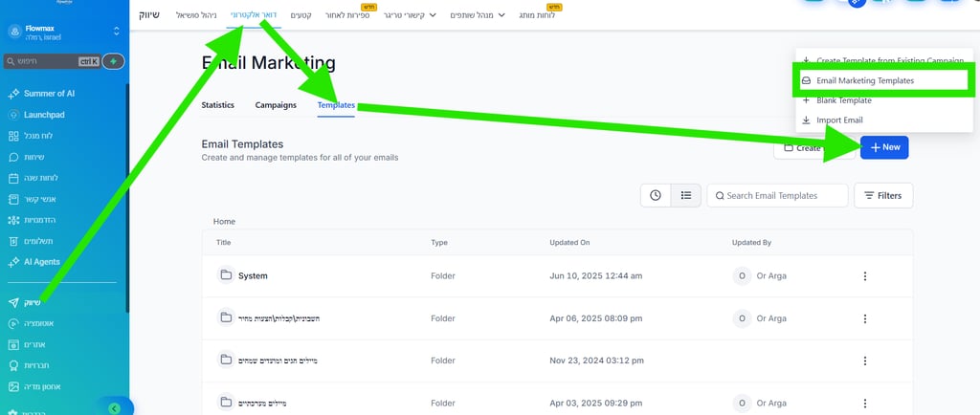Screen dimensions: 980x415
Task: Click the Create folder button
Action: point(813,148)
